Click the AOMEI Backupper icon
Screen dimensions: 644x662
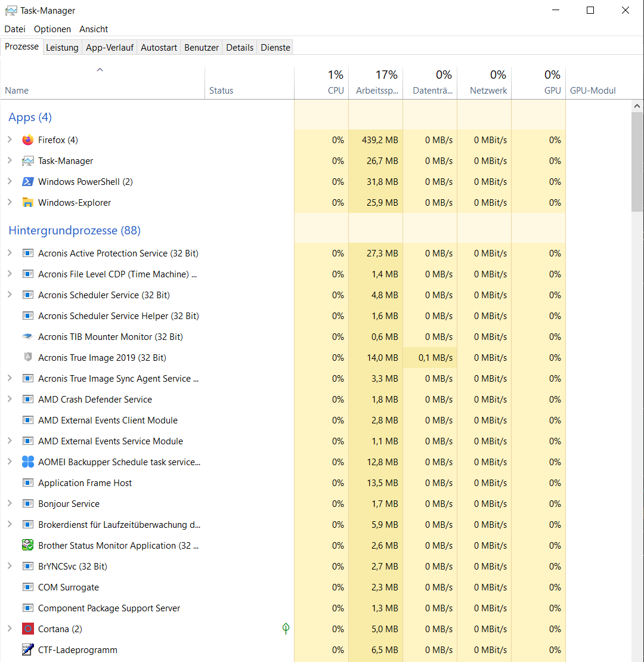click(x=28, y=462)
